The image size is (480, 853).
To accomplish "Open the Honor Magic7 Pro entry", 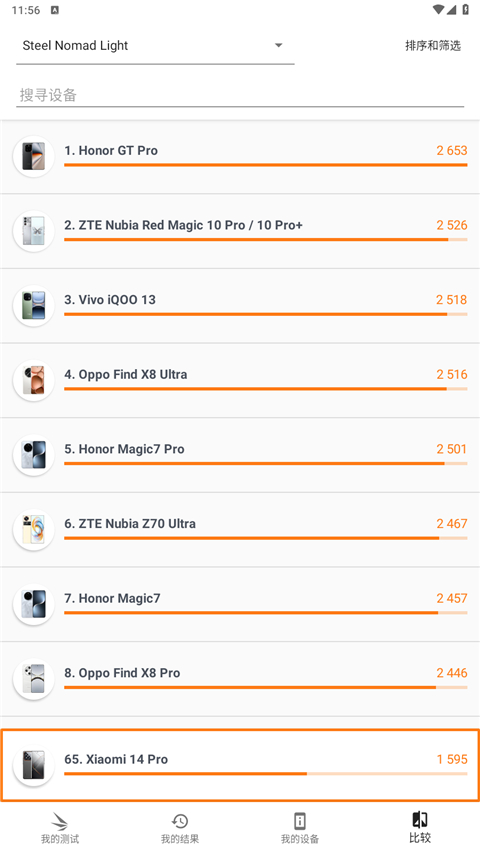I will [x=240, y=455].
